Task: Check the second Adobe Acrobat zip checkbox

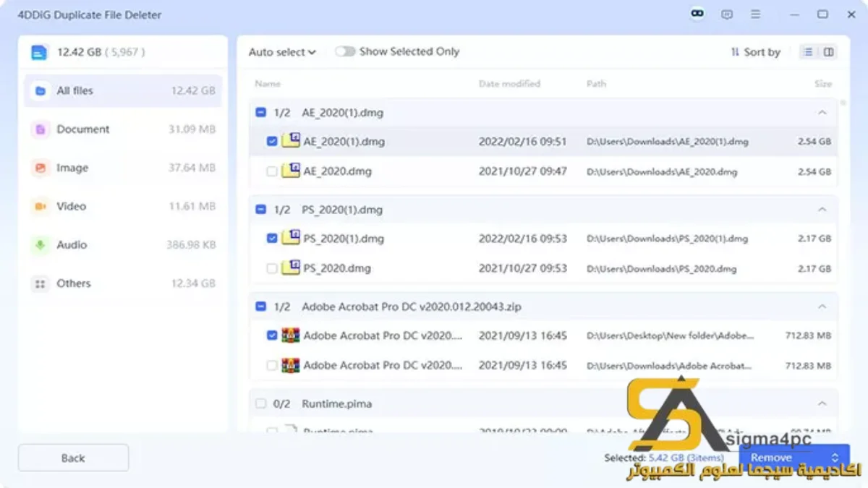Action: point(272,366)
